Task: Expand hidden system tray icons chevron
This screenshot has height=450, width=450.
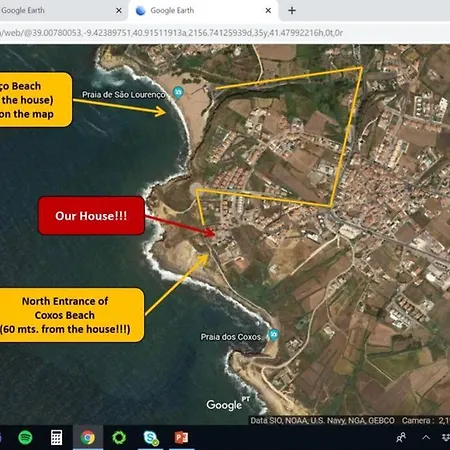Action: [426, 437]
